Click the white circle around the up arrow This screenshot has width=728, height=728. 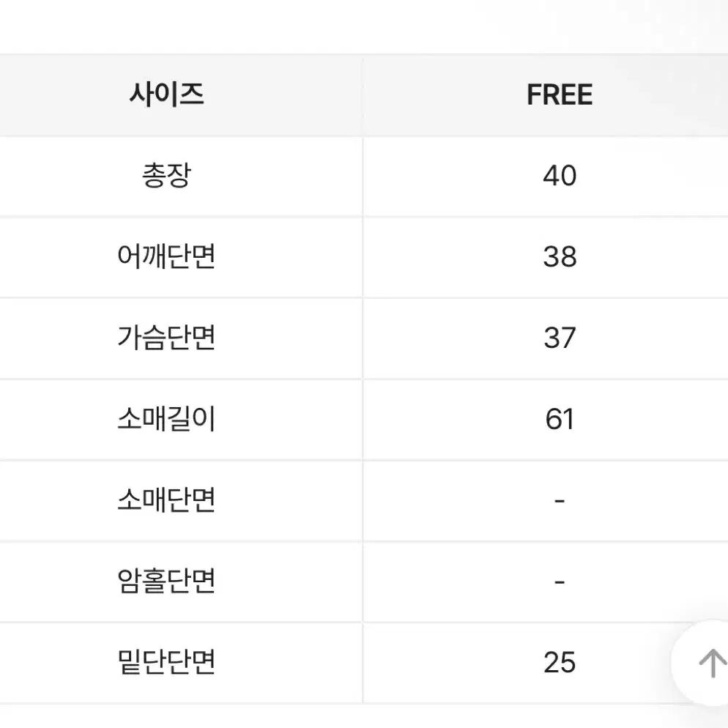click(700, 664)
